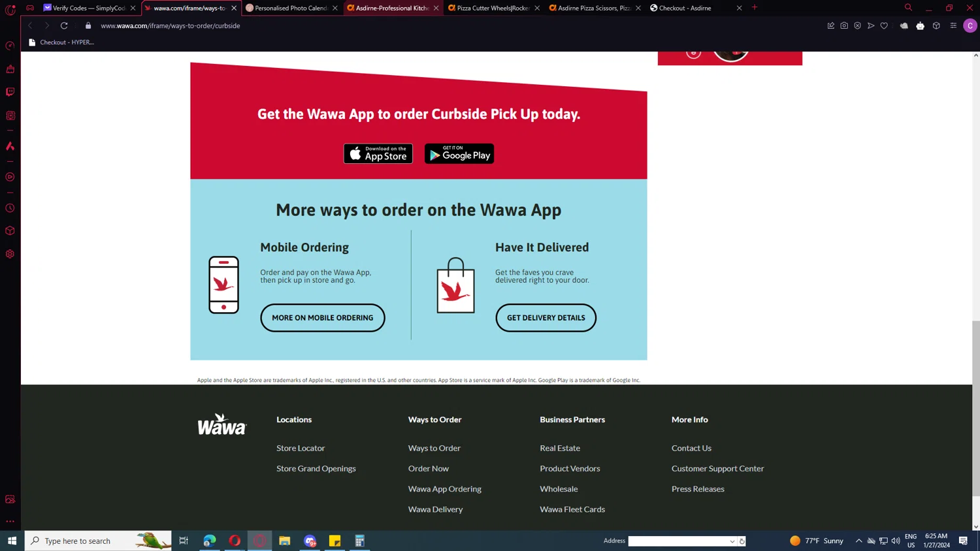980x551 pixels.
Task: Click the Wawa footer logo
Action: [222, 424]
